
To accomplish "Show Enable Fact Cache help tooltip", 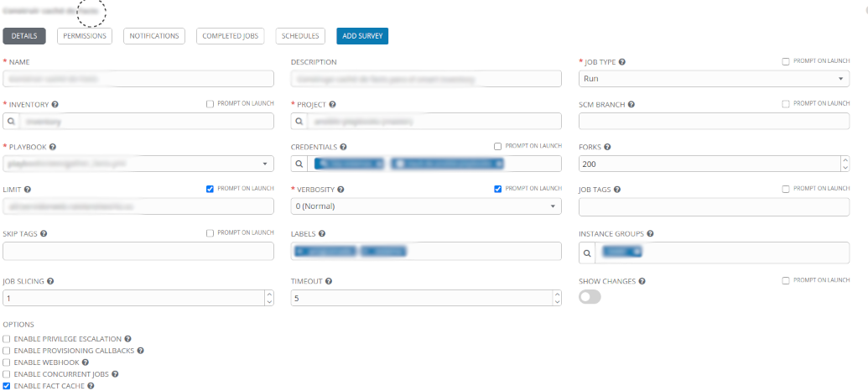I will pyautogui.click(x=91, y=385).
